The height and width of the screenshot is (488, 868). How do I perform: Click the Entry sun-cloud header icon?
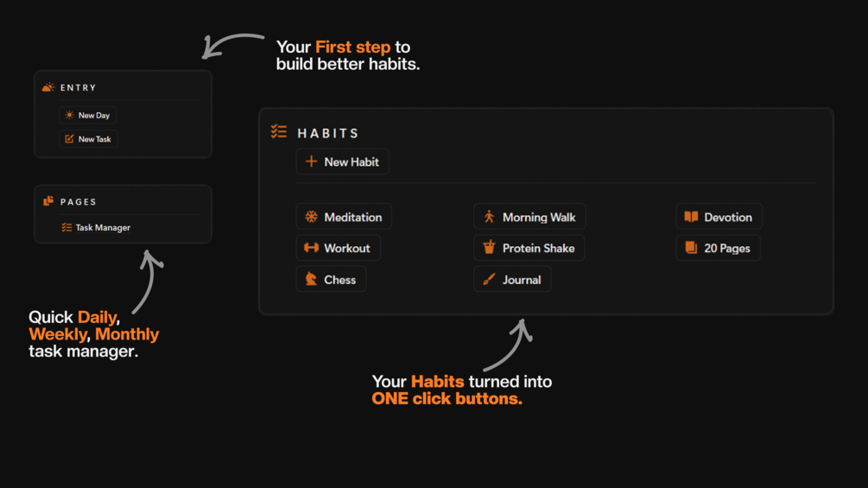(x=48, y=87)
